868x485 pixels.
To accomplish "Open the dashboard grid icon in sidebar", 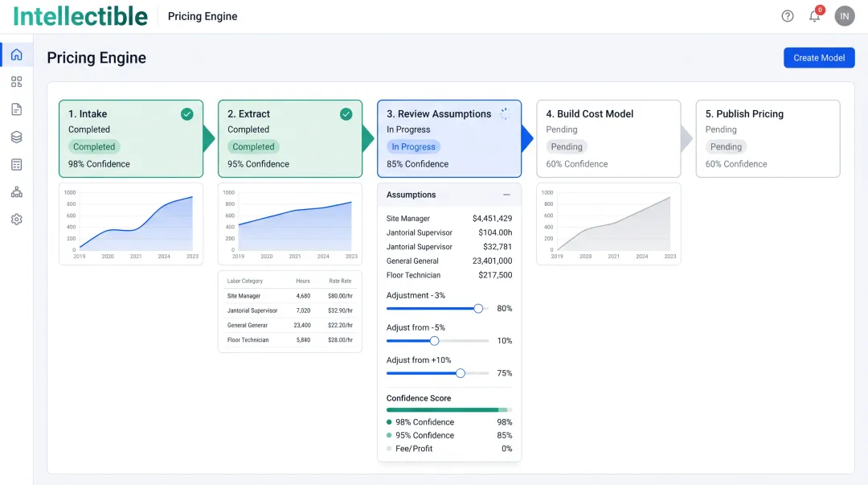I will (17, 82).
